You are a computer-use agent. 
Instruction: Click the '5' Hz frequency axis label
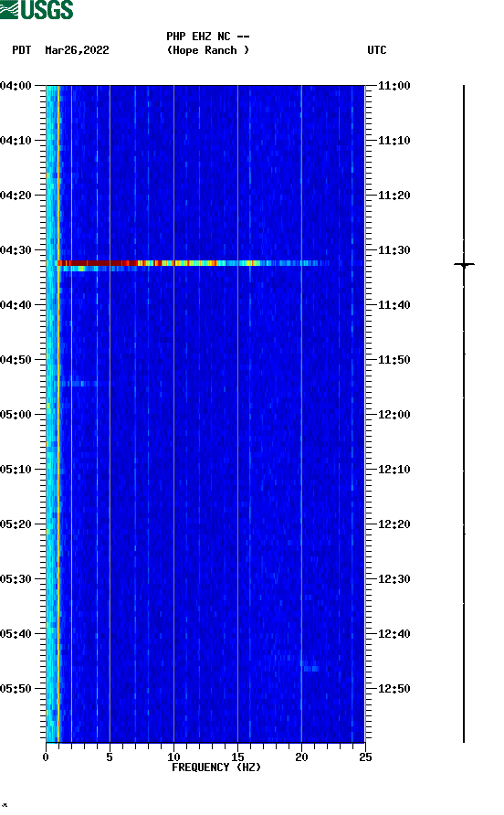tap(110, 757)
